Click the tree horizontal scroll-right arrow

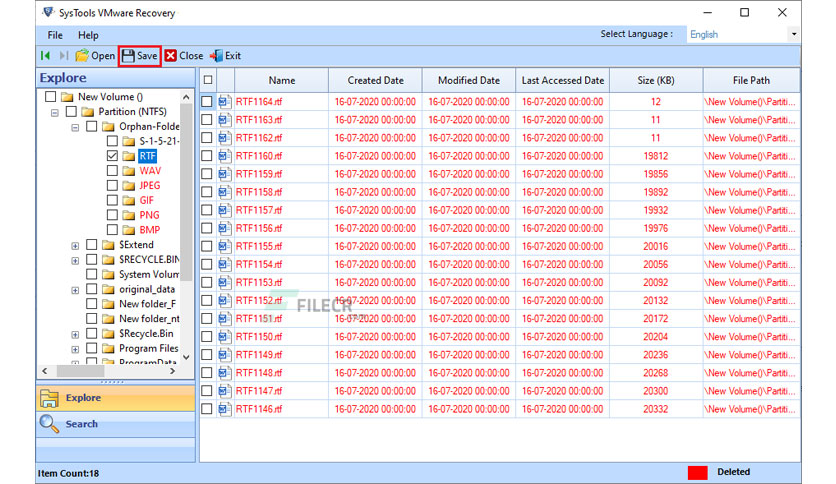pos(172,371)
